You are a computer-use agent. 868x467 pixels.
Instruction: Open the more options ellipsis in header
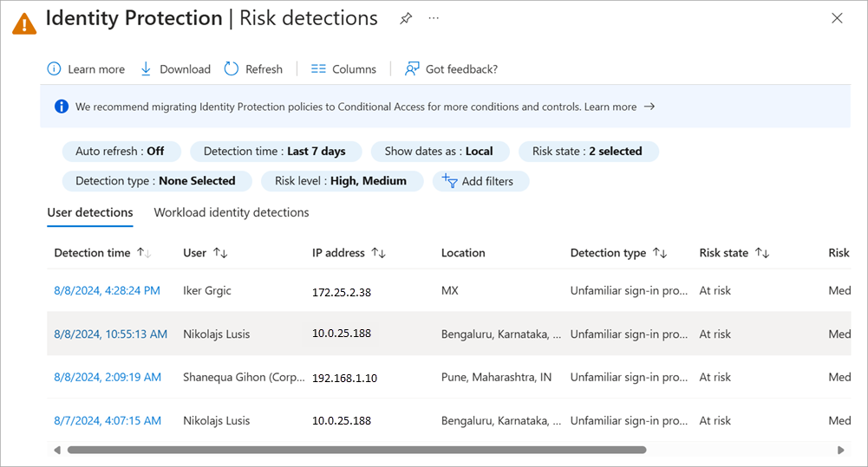pos(434,18)
